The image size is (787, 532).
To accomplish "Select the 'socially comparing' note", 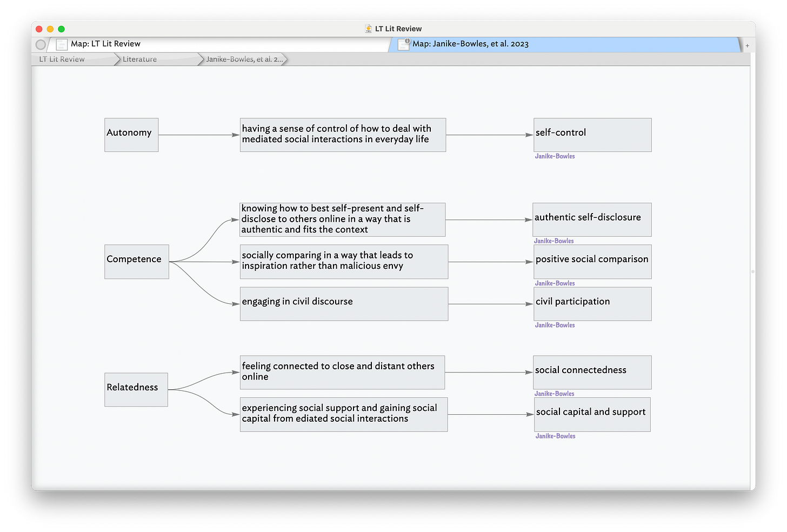I will pos(344,262).
